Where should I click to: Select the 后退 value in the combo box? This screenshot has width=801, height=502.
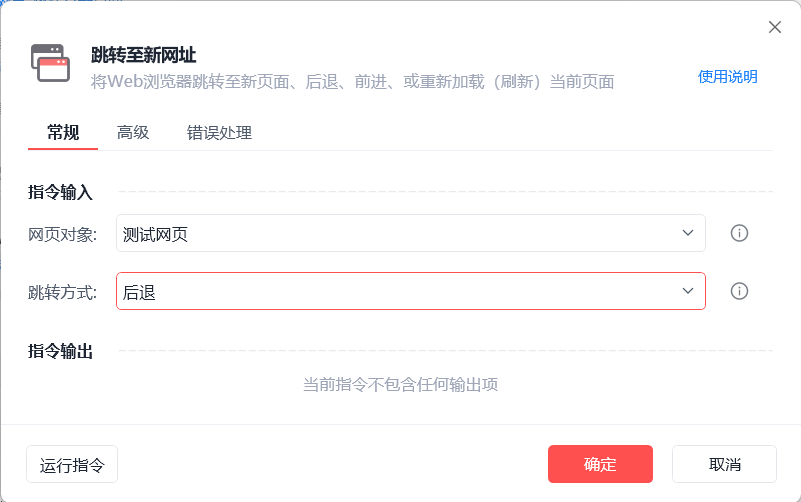(140, 292)
